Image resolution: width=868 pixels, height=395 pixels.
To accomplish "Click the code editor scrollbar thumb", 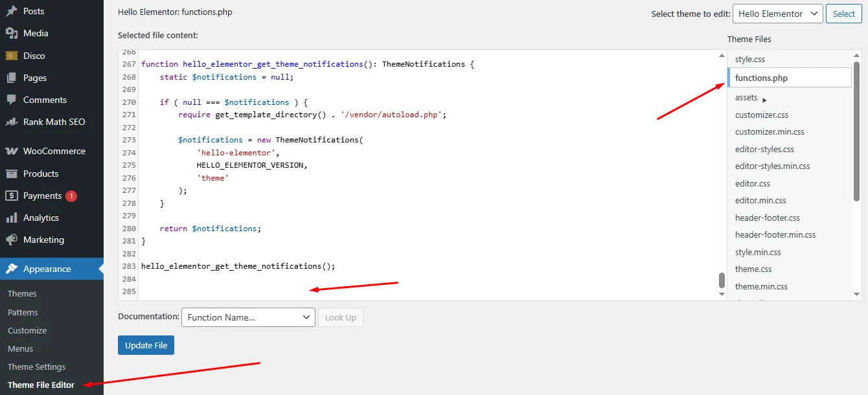I will tap(722, 280).
